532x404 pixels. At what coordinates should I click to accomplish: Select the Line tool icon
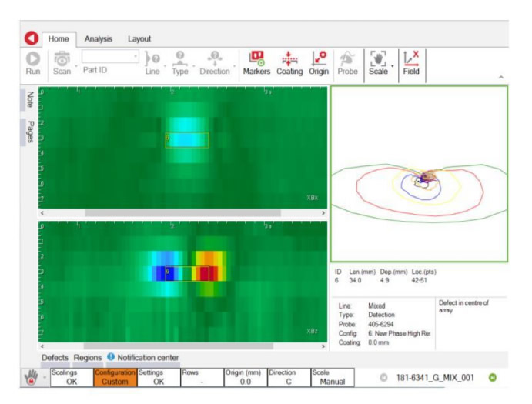[152, 58]
